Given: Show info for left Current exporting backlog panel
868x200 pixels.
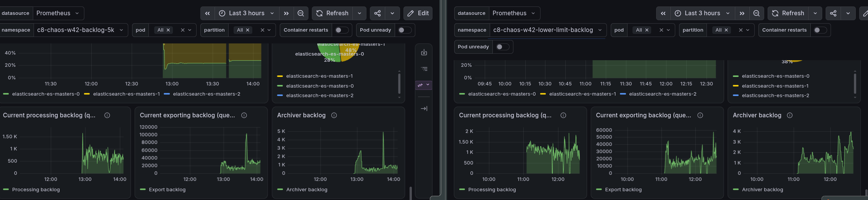Looking at the screenshot, I should point(244,115).
